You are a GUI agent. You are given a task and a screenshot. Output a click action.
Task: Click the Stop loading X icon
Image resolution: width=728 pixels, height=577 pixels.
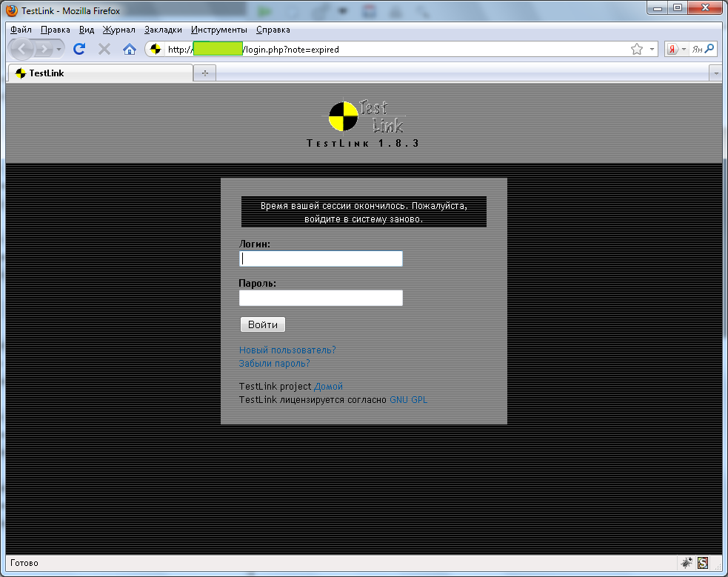(104, 49)
